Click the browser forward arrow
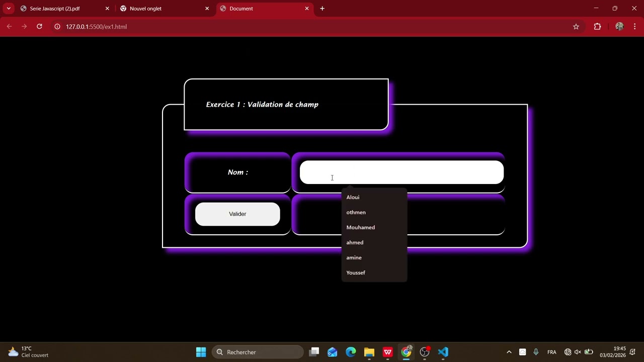 [x=24, y=27]
